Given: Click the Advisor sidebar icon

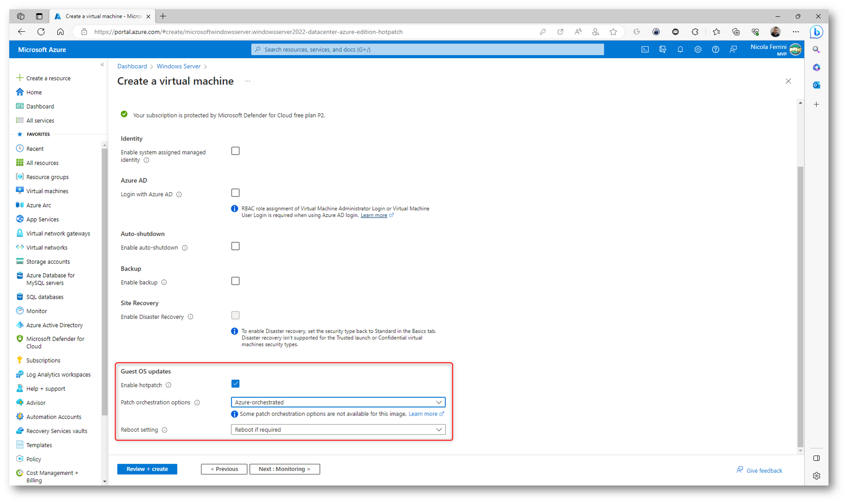Looking at the screenshot, I should click(20, 402).
